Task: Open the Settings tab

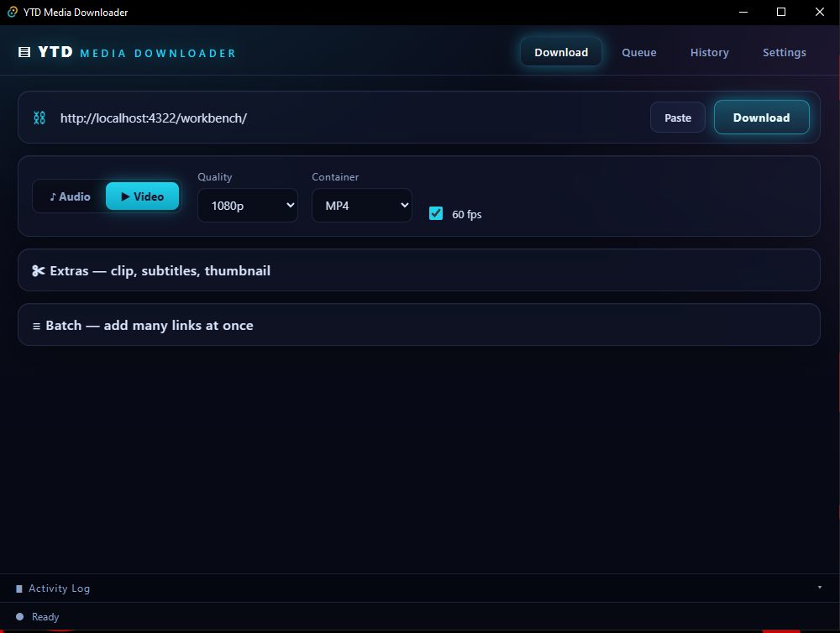Action: click(x=785, y=53)
